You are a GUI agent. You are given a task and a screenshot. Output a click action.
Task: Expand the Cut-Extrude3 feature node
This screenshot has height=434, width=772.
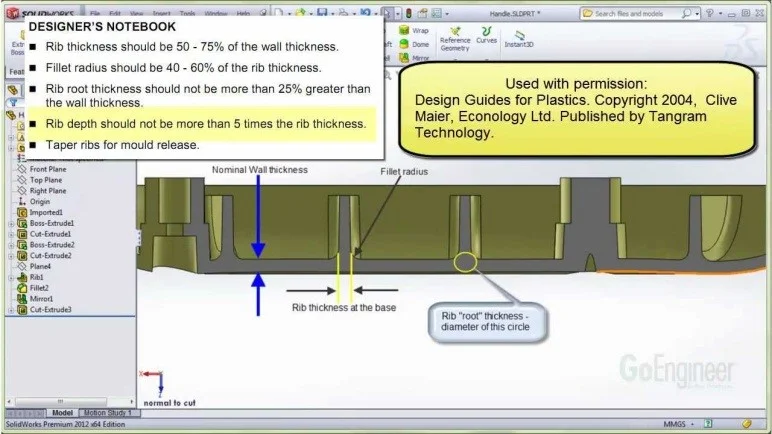(10, 310)
